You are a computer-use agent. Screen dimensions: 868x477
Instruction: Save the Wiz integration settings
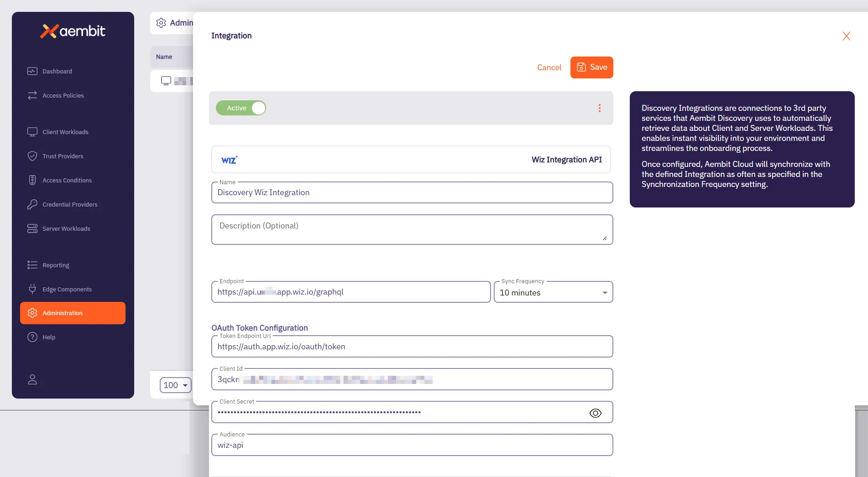pyautogui.click(x=591, y=67)
